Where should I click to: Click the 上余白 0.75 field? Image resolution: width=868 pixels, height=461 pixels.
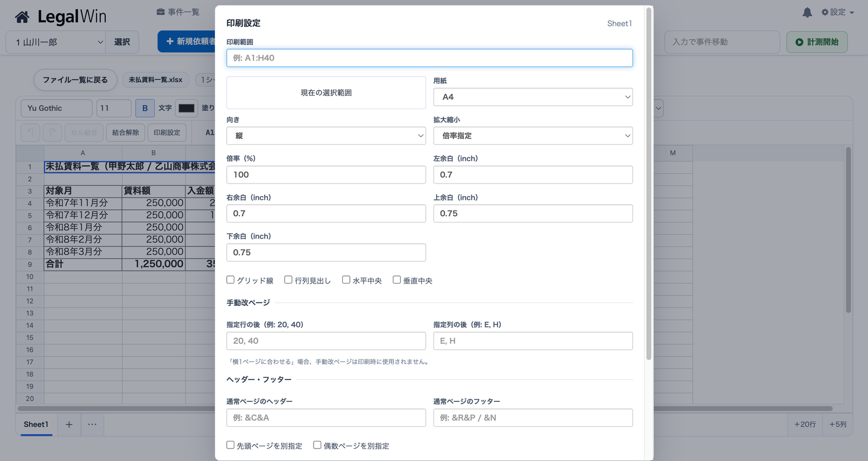click(533, 213)
